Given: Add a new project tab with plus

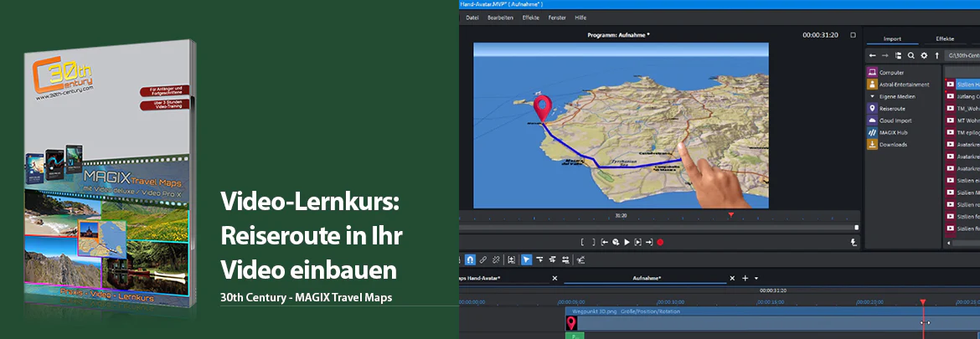Looking at the screenshot, I should tap(745, 278).
